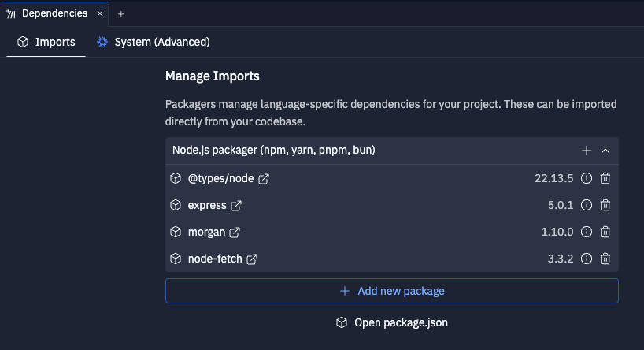Open package.json link
644x350 pixels.
(x=392, y=323)
